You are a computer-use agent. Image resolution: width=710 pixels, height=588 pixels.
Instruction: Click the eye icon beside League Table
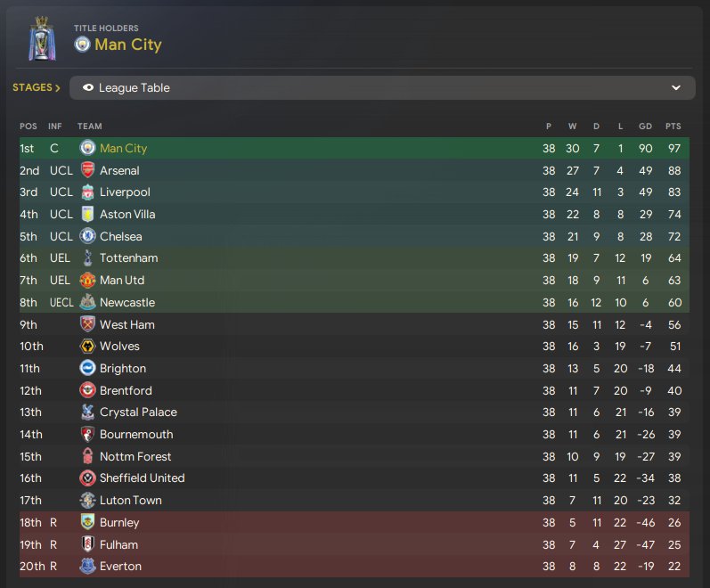[x=88, y=88]
